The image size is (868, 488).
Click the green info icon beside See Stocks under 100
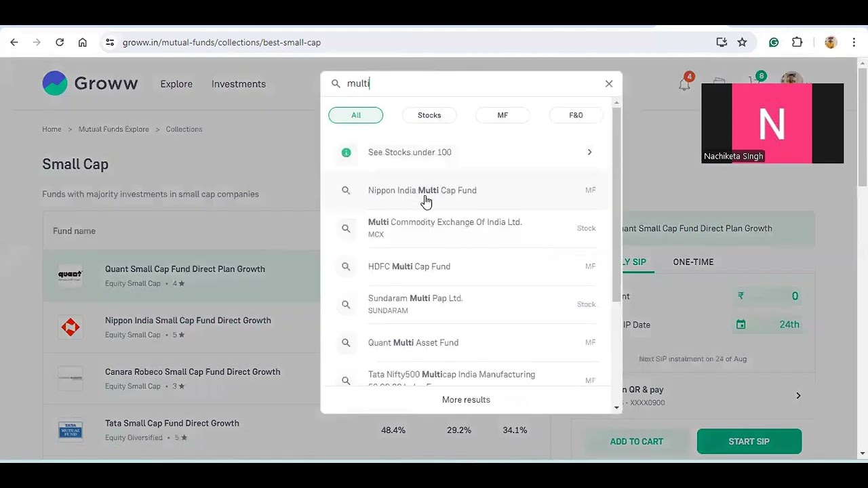346,152
